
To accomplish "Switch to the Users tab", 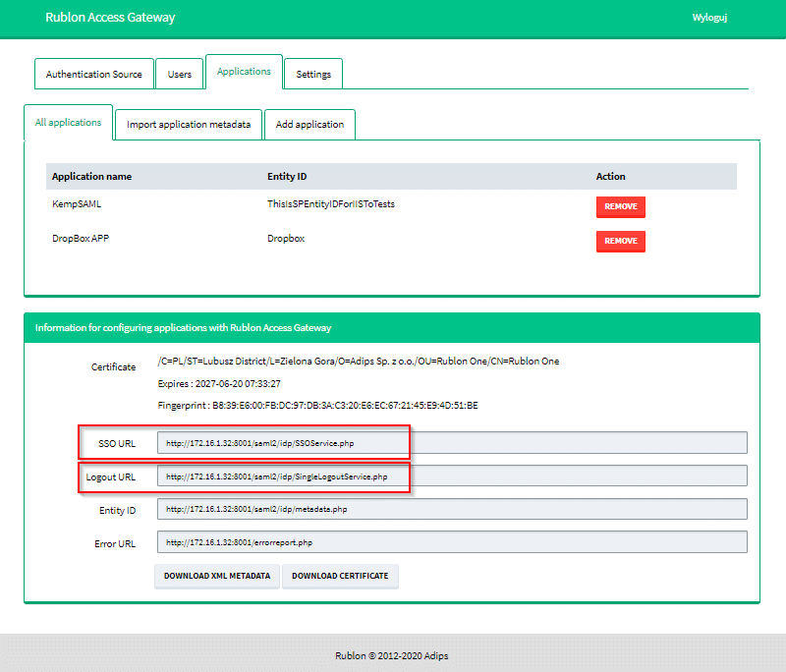I will [179, 74].
